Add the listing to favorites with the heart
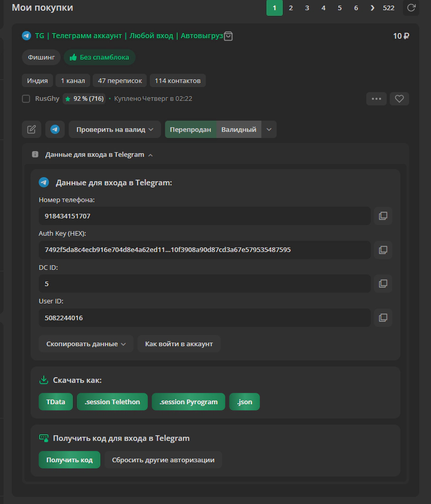431x504 pixels. click(x=399, y=99)
